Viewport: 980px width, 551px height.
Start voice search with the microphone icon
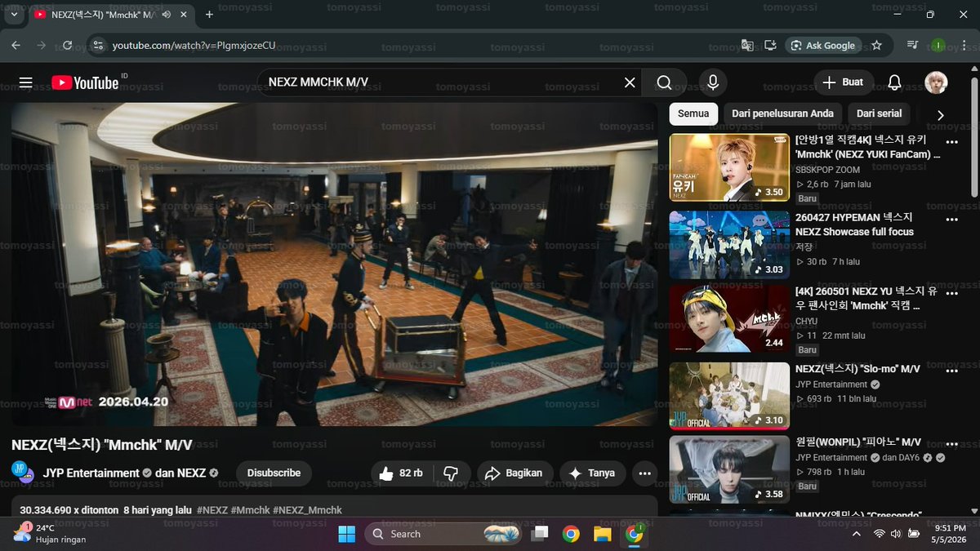[713, 82]
